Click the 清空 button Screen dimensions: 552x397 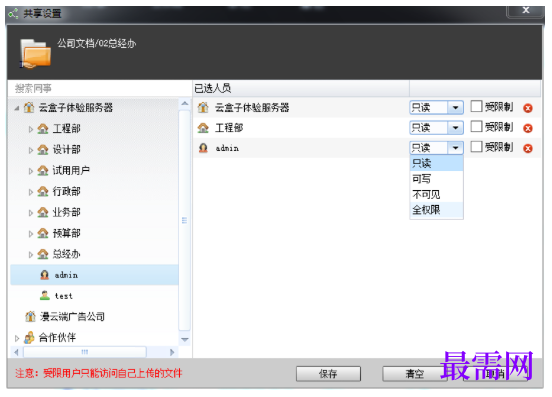point(415,373)
